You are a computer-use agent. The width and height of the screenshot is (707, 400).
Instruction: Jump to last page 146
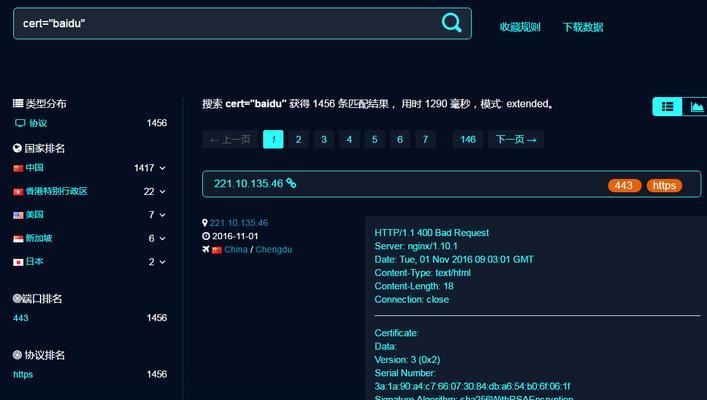[468, 139]
